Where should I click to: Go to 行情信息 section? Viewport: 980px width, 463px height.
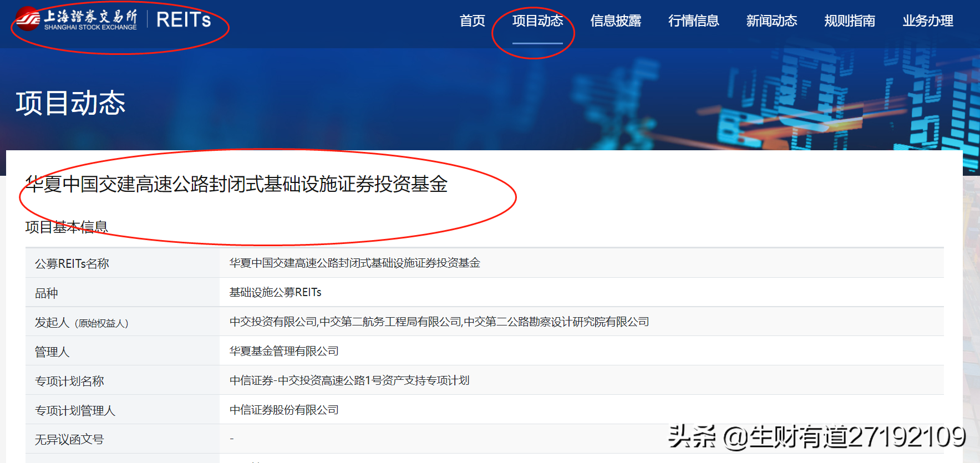pyautogui.click(x=693, y=21)
